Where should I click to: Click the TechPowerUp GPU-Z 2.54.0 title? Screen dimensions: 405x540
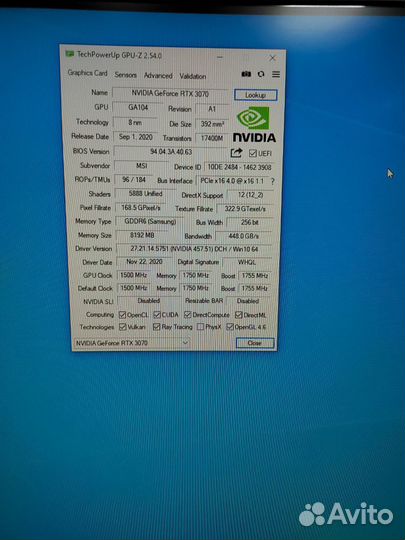coord(119,54)
